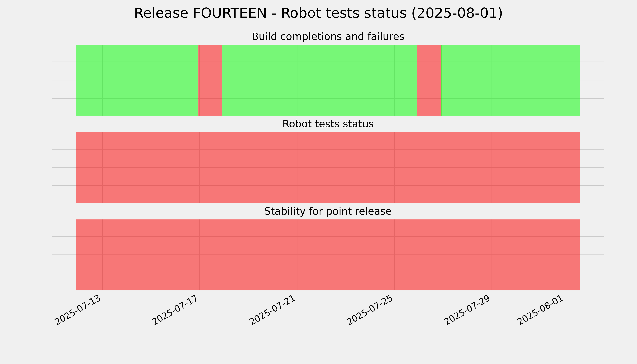Click the middle green segment in builds panel
The width and height of the screenshot is (637, 364).
320,80
